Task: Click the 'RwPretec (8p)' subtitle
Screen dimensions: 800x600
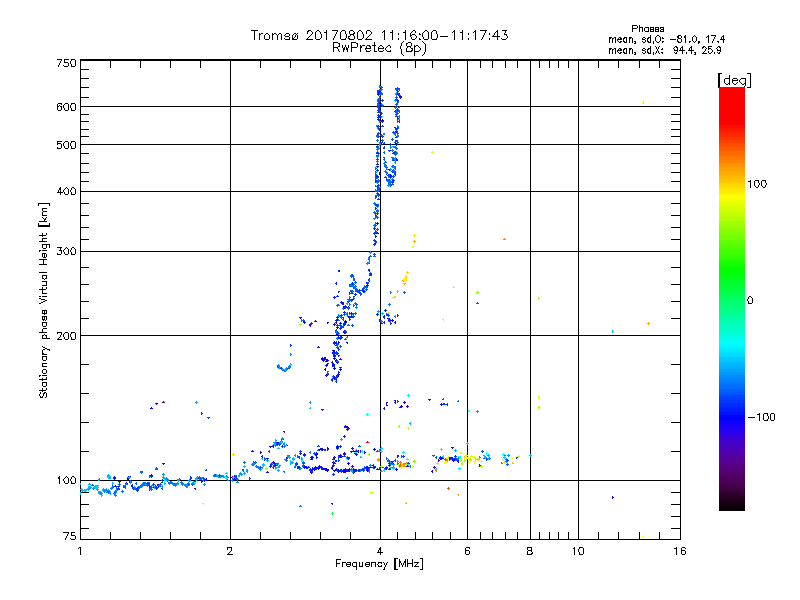Action: coord(379,48)
